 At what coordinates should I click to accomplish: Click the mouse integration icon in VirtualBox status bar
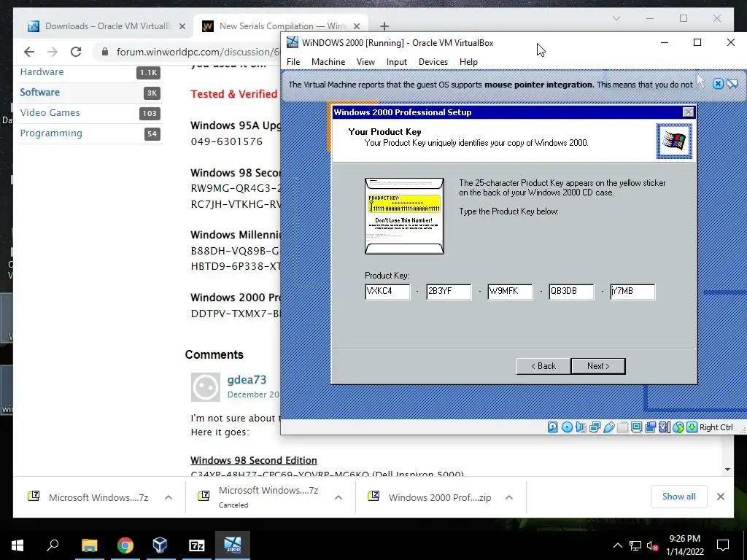tap(678, 427)
